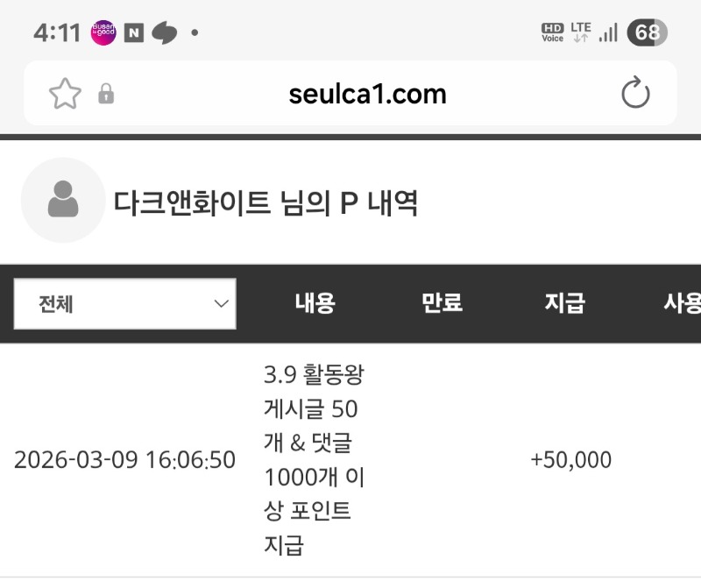701x588 pixels.
Task: Select the 내용 column header
Action: click(315, 304)
